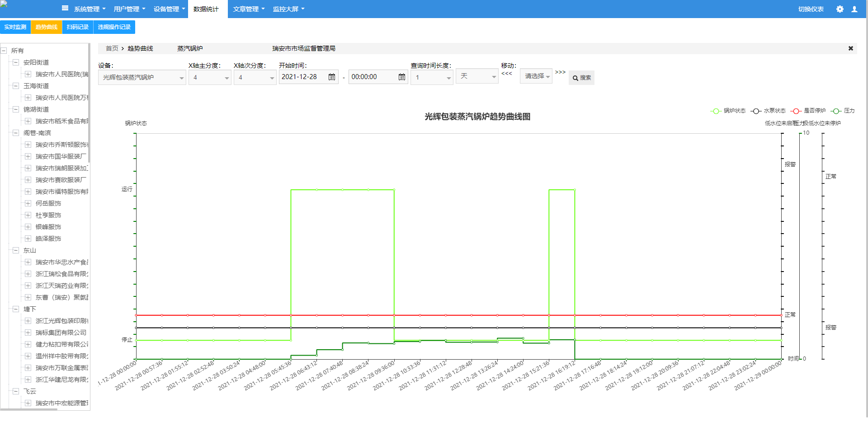
Task: Collapse the 所有 root tree node
Action: [4, 51]
